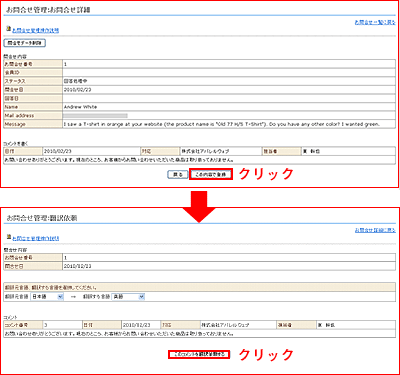Click the Japanese comment text on the お問合せ詳細 screen
400x375 pixels.
pyautogui.click(x=119, y=160)
